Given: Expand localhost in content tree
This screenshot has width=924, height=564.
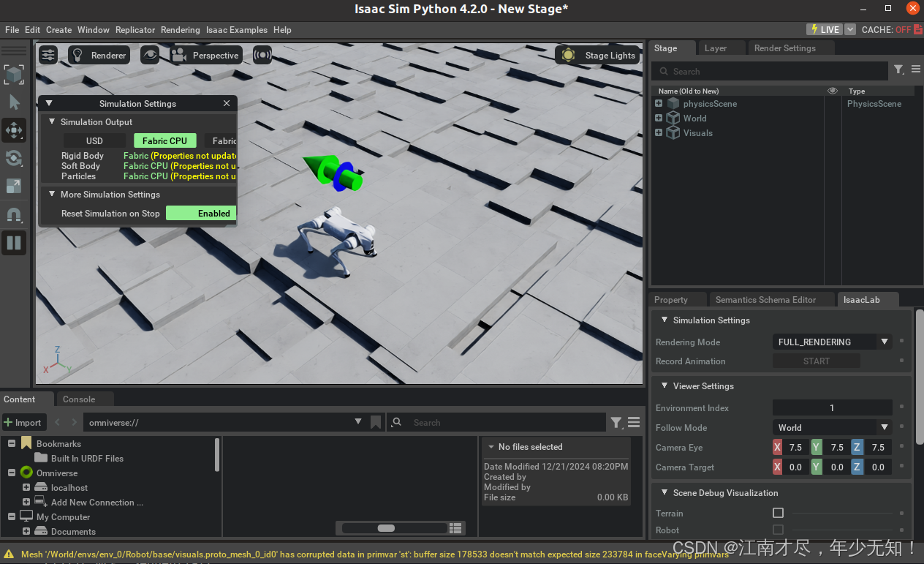Looking at the screenshot, I should [26, 487].
